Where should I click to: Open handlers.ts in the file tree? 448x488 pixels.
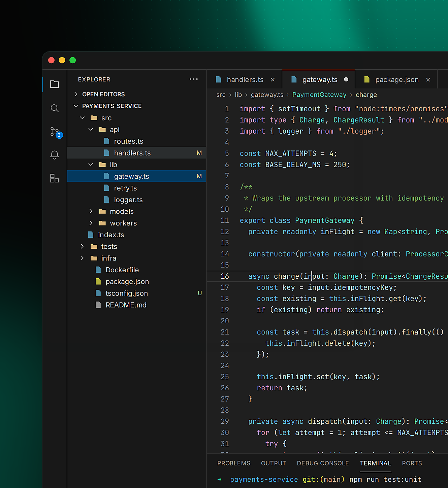click(x=137, y=153)
